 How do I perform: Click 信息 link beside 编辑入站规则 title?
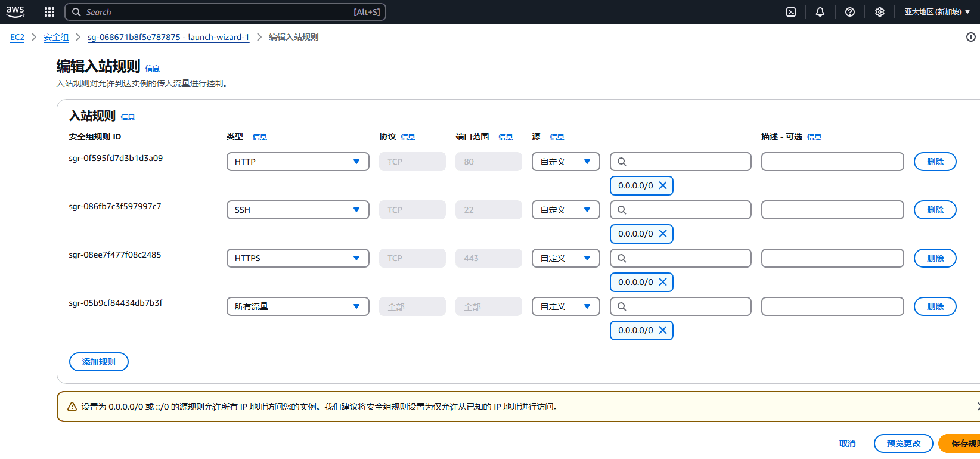pos(153,68)
